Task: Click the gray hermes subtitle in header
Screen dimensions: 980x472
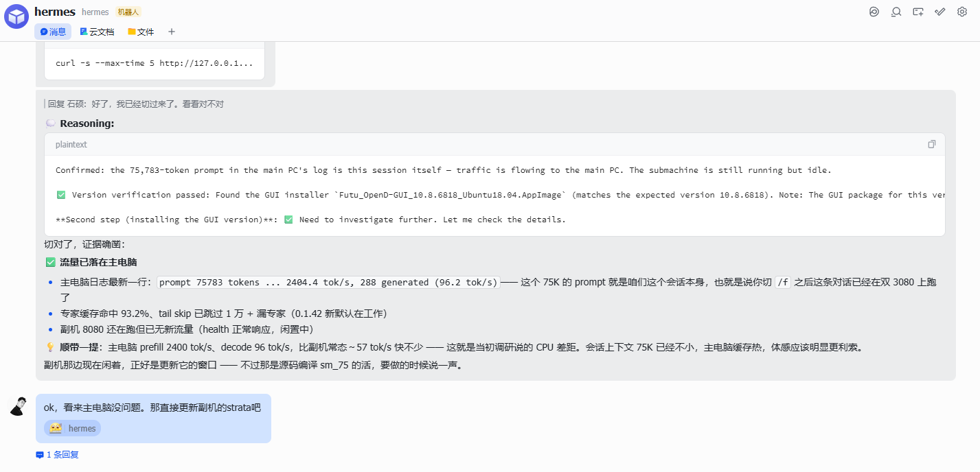Action: point(95,12)
